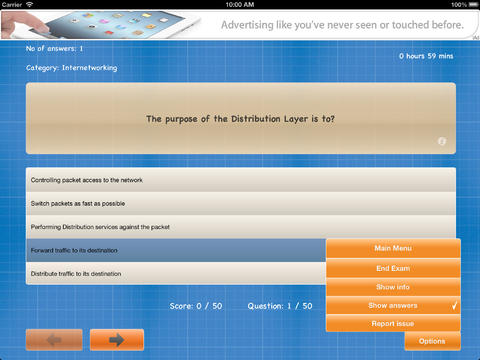Tap the battery icon in status bar
The image size is (480, 360).
[x=474, y=4]
